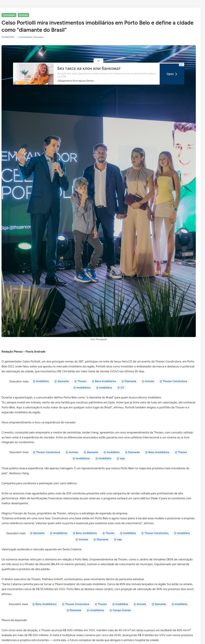Image resolution: width=205 pixels, height=644 pixels.
Task: Open the main photo of the stage event
Action: point(99,191)
